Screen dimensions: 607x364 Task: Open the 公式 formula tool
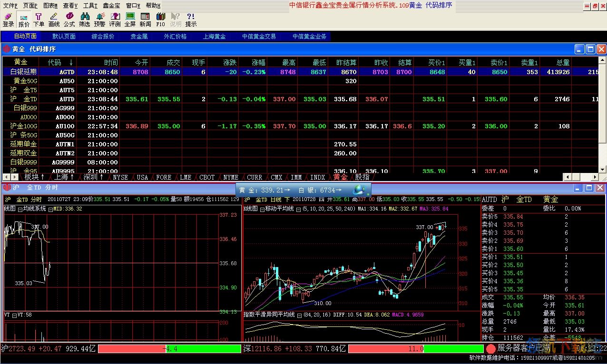click(x=69, y=19)
